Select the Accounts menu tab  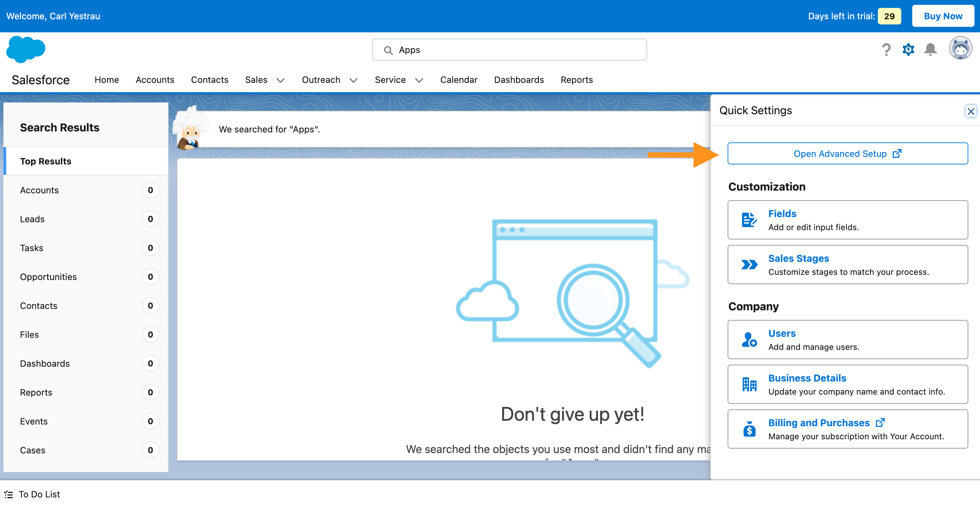[154, 79]
